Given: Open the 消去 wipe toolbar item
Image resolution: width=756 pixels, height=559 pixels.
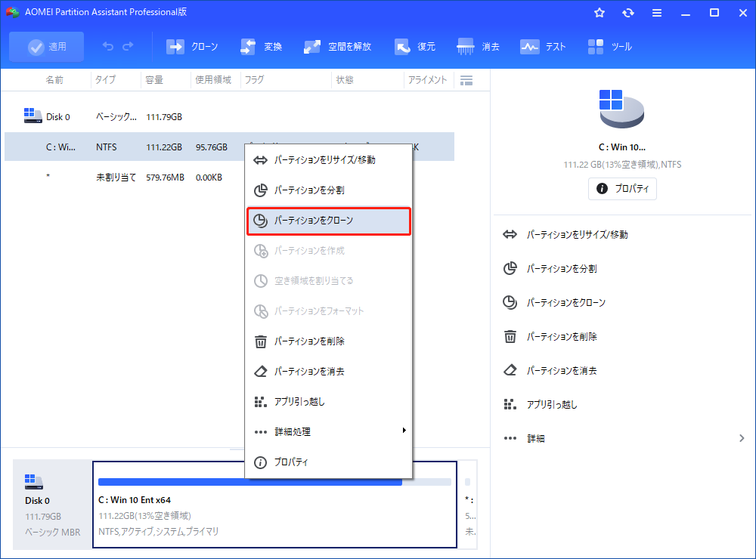Looking at the screenshot, I should click(x=478, y=47).
